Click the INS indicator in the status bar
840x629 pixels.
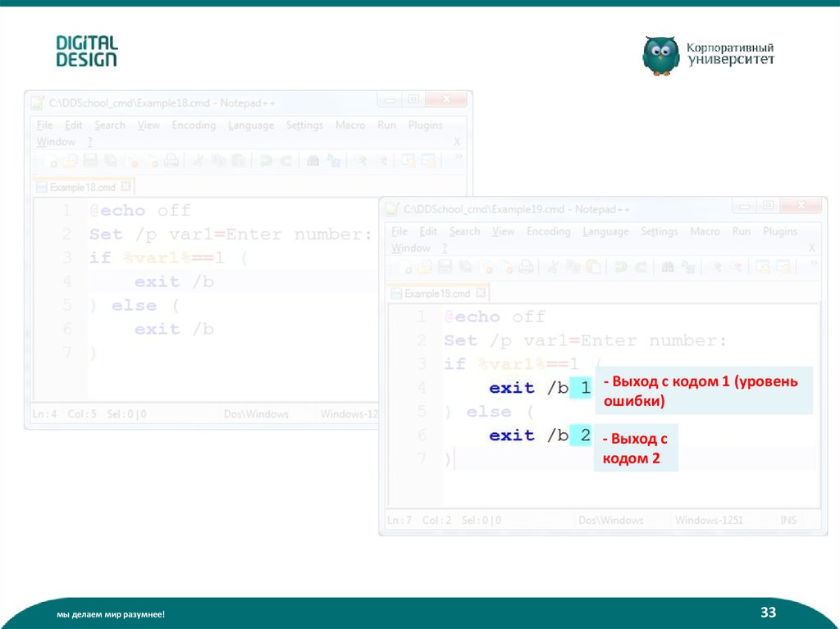coord(787,521)
